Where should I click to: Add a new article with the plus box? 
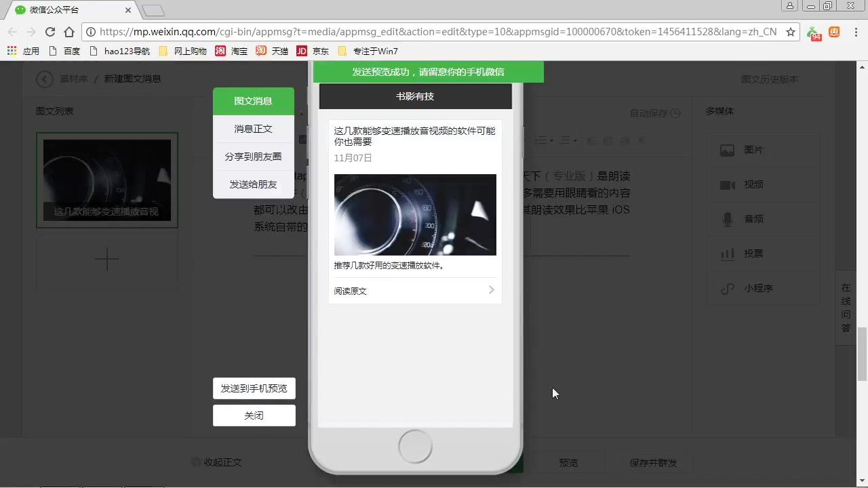pos(107,260)
